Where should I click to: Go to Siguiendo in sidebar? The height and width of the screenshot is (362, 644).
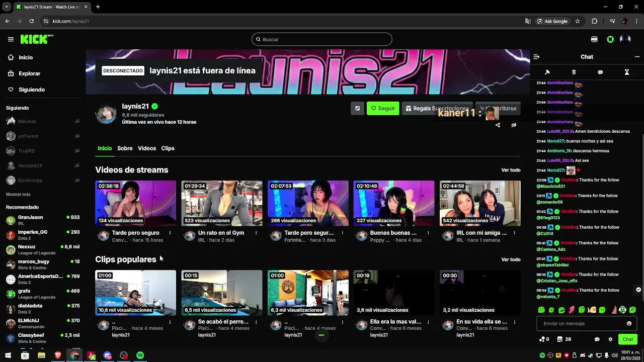click(32, 89)
